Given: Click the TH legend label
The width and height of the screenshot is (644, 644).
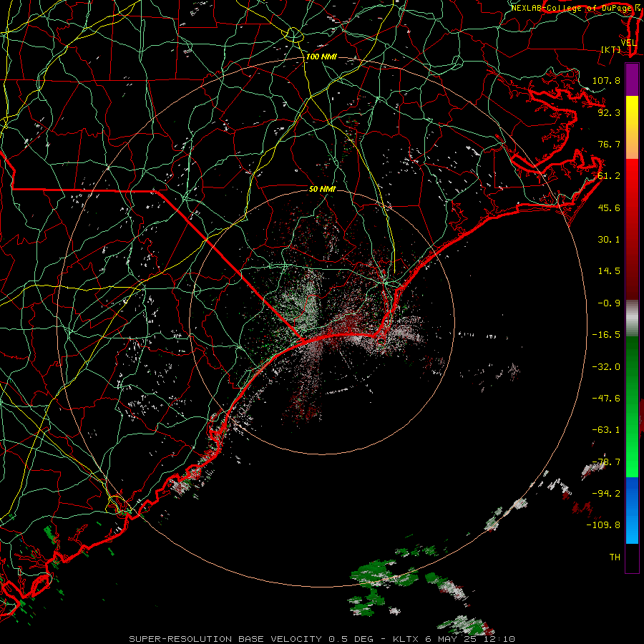Looking at the screenshot, I should [x=615, y=557].
